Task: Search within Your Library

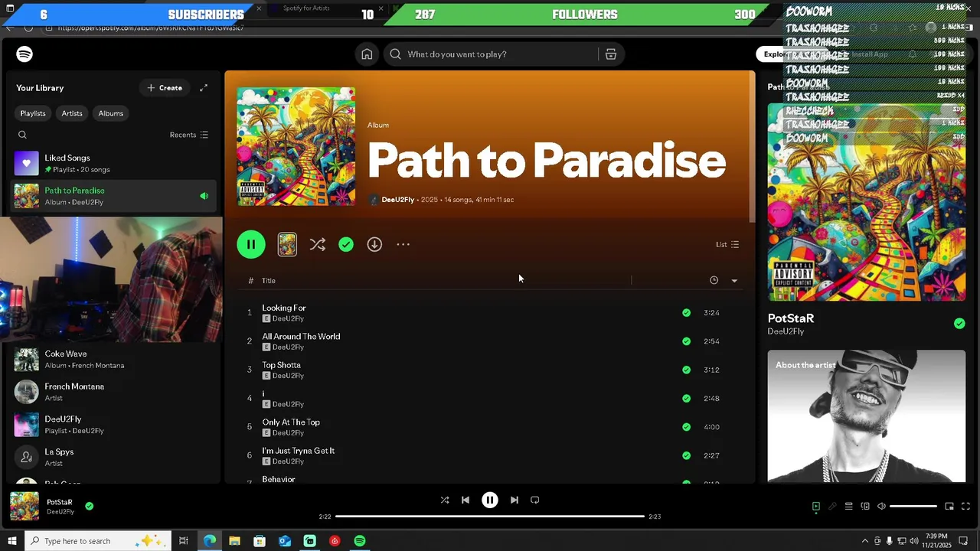Action: point(22,135)
